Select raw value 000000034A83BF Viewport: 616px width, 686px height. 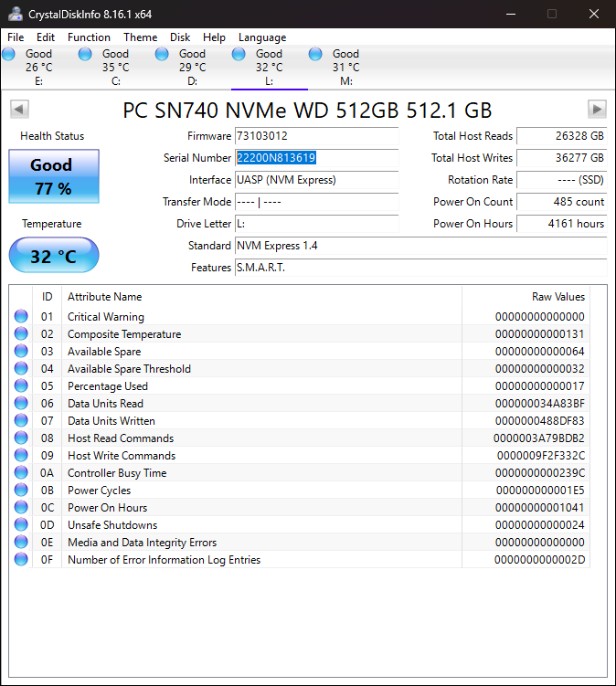[x=540, y=404]
